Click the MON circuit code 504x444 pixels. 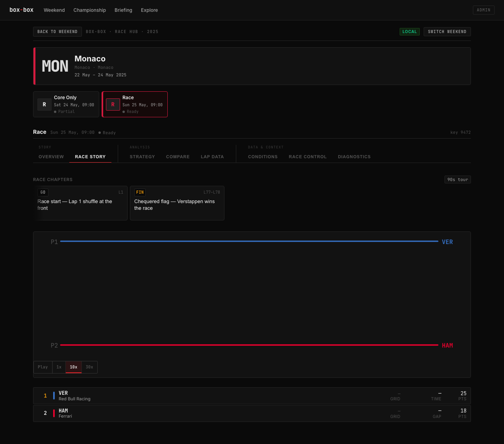click(55, 66)
